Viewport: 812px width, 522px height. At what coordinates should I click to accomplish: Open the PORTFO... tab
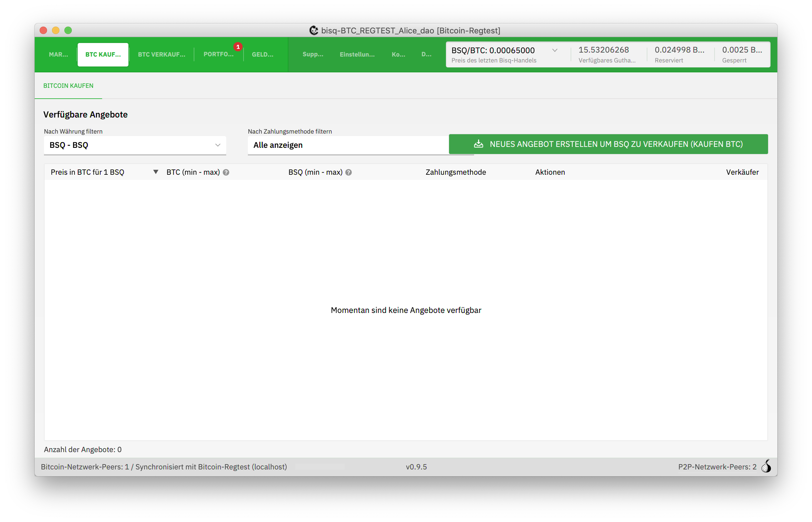tap(218, 54)
